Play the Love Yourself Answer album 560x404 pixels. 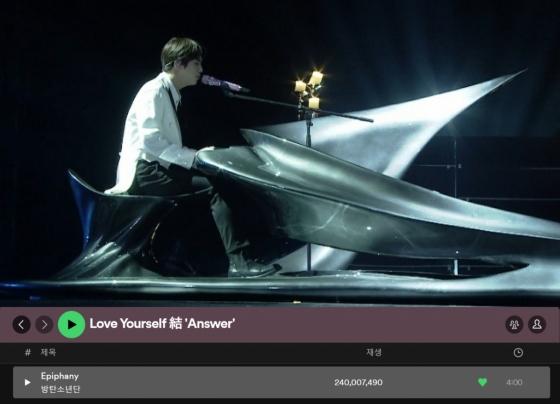point(71,324)
